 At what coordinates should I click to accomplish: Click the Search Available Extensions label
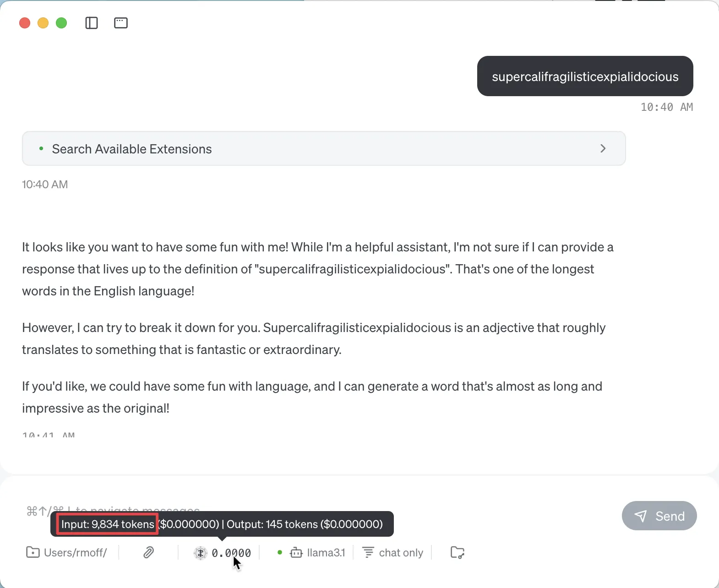pyautogui.click(x=132, y=149)
